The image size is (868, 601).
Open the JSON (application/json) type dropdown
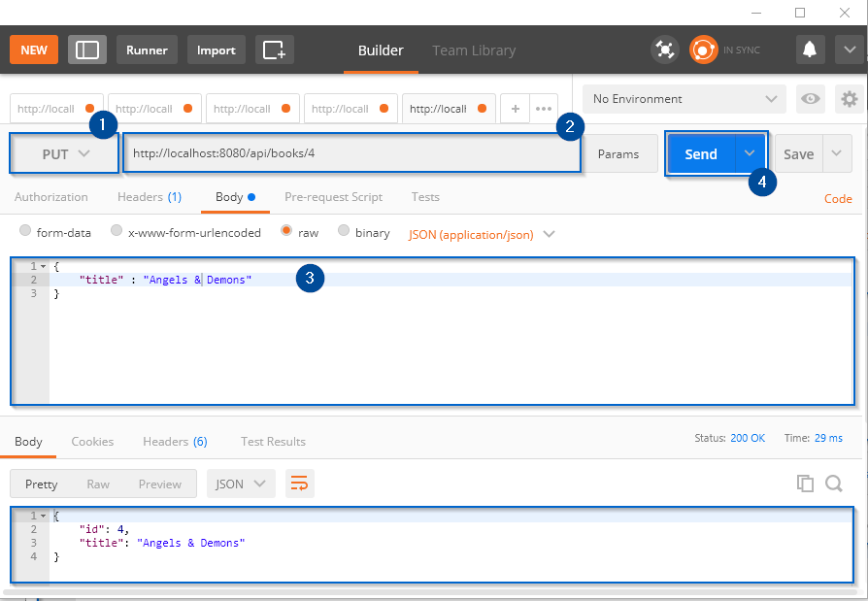pos(481,233)
